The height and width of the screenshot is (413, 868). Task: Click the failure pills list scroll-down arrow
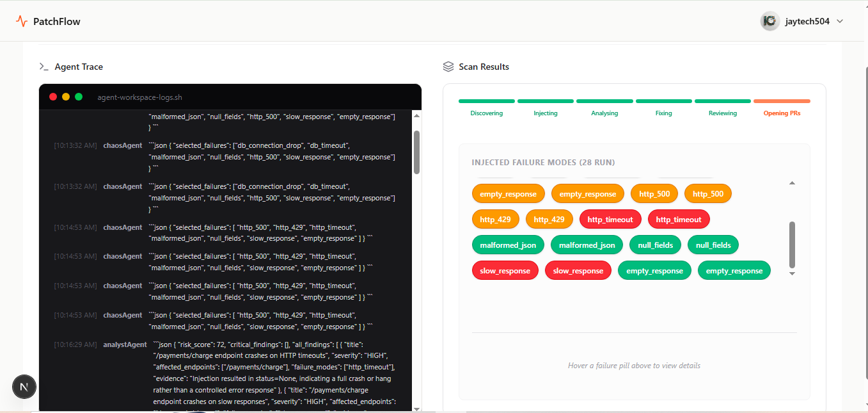click(x=792, y=273)
